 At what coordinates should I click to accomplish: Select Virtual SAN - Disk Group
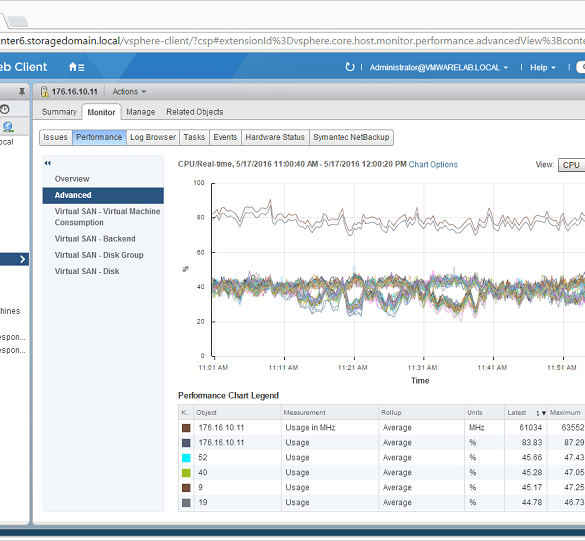(99, 255)
